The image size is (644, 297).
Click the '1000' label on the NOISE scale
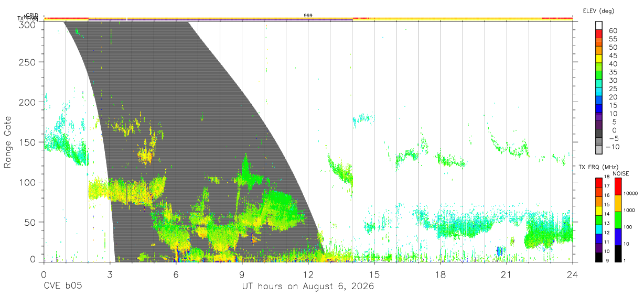630,211
